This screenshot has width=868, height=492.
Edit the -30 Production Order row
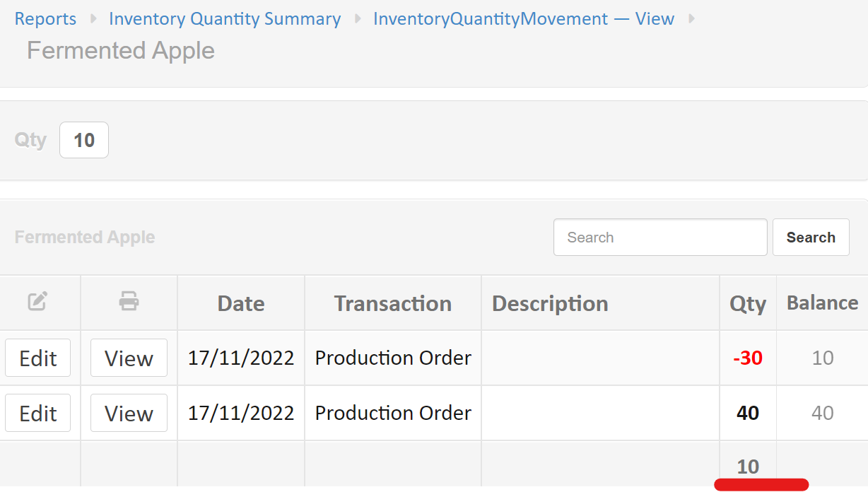37,358
